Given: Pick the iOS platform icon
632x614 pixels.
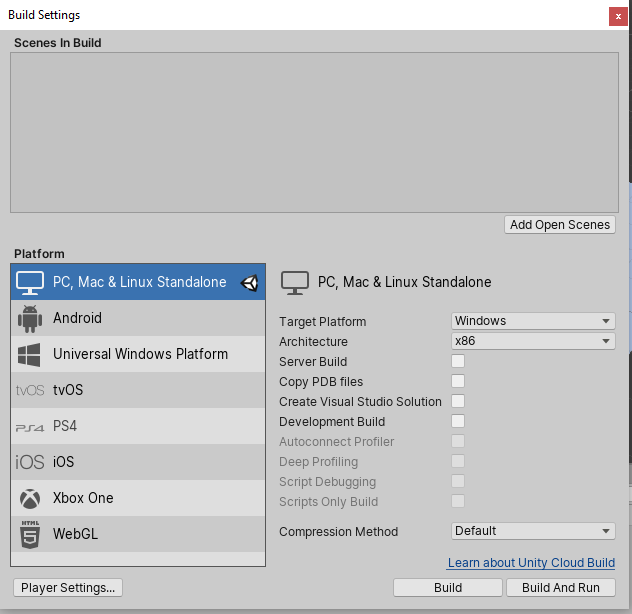Looking at the screenshot, I should click(x=30, y=462).
